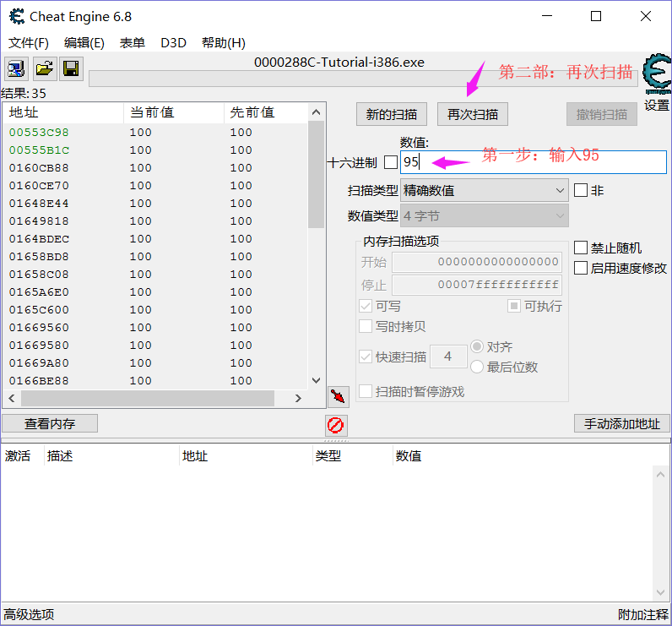Click the red clear address list icon

[335, 425]
